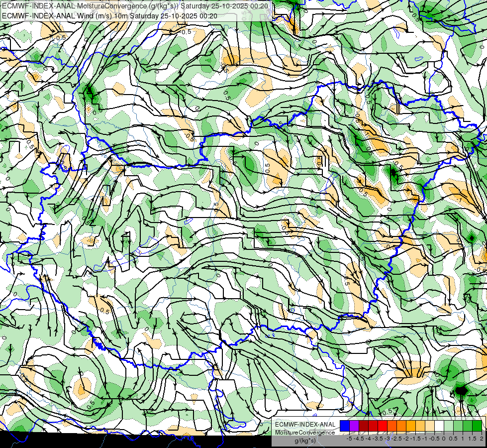Click ECMWF-INDEX-ANAL label in the legend box
This screenshot has height=448, width=487.
305,425
